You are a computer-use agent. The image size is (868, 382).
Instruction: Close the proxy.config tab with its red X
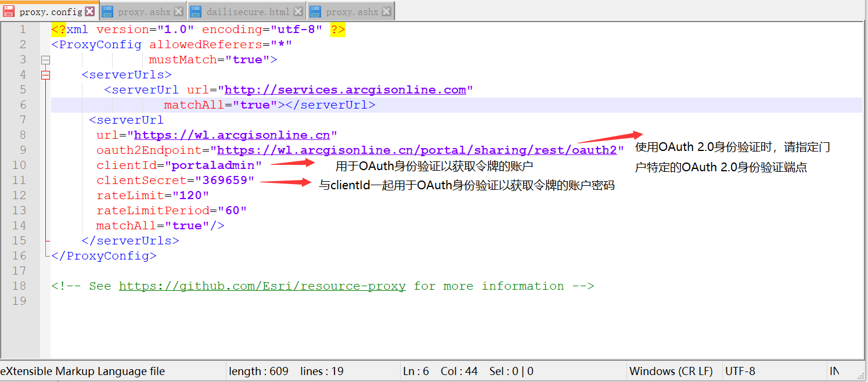[x=89, y=11]
